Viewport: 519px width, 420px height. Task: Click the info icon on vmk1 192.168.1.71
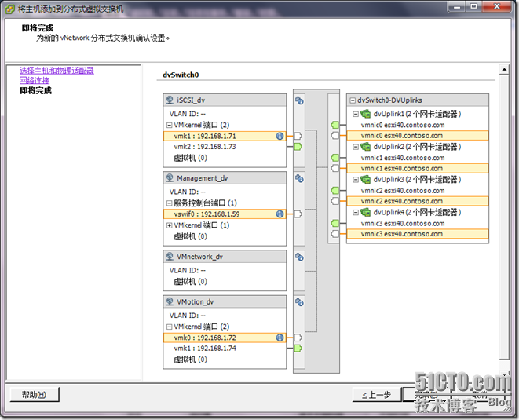[x=280, y=136]
